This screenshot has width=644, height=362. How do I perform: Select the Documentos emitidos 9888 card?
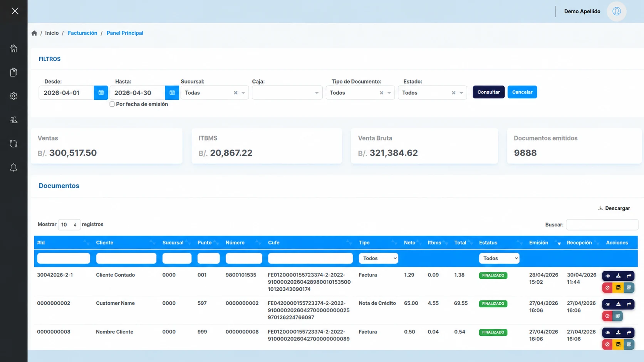click(574, 146)
